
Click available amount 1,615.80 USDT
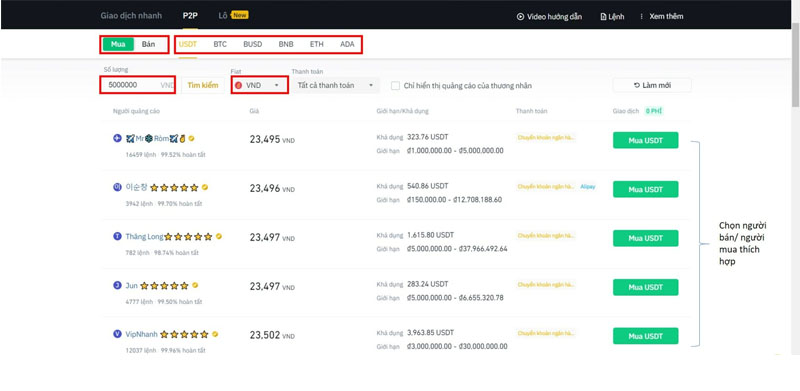[431, 235]
